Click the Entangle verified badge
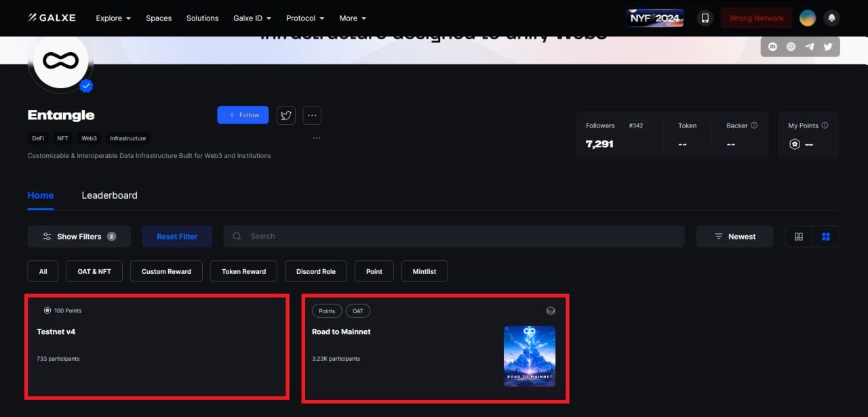868x417 pixels. pyautogui.click(x=86, y=86)
